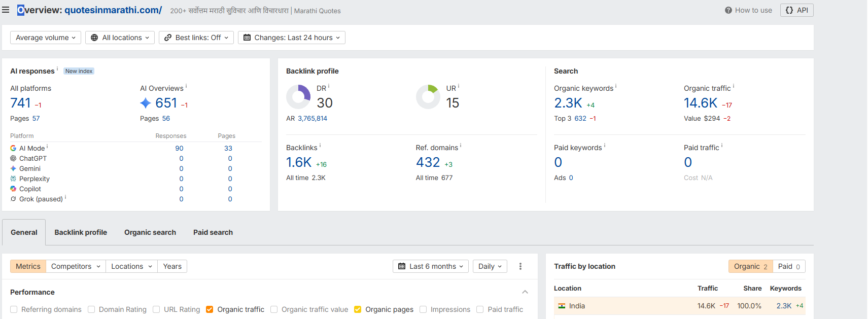The image size is (868, 319).
Task: Click the How to use help icon
Action: pyautogui.click(x=728, y=10)
